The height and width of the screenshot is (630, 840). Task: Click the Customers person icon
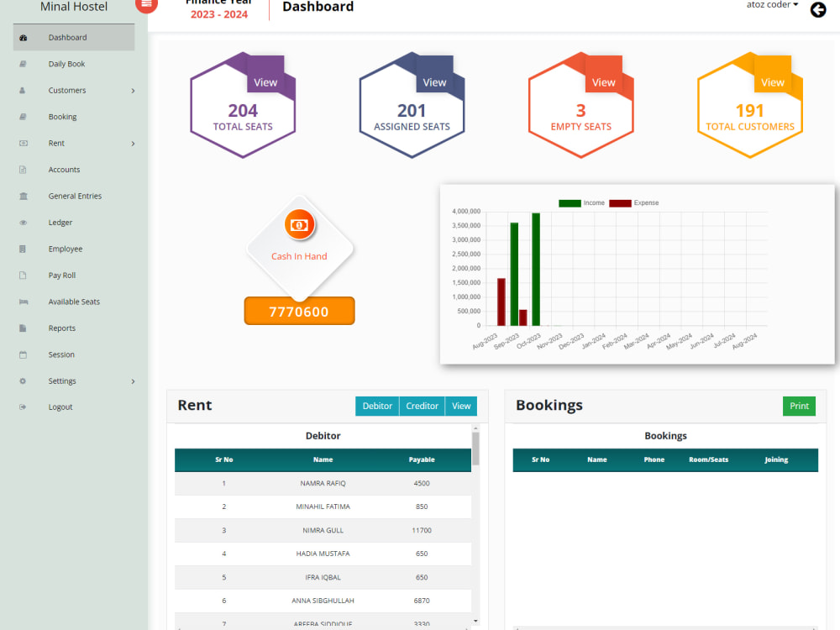coord(23,91)
